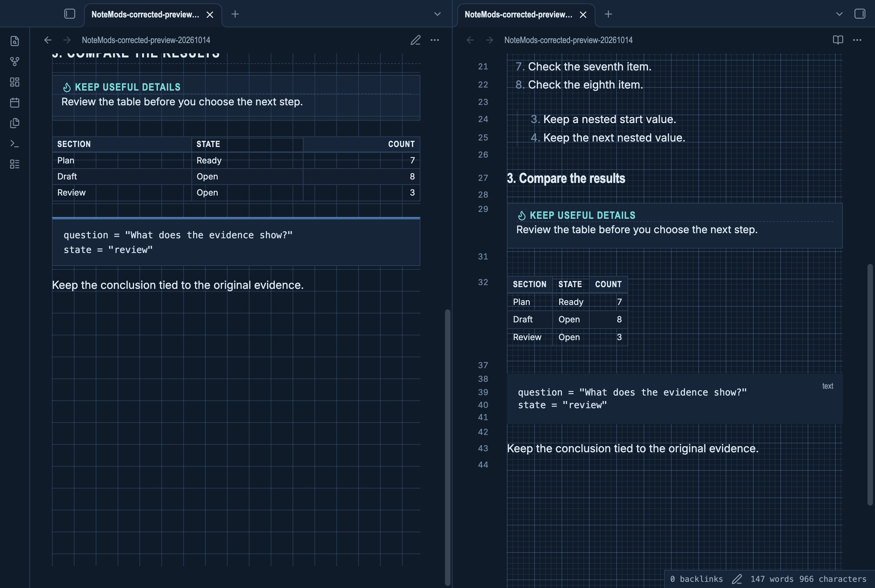Click the left pane note title breadcrumb
This screenshot has width=875, height=588.
coord(146,40)
